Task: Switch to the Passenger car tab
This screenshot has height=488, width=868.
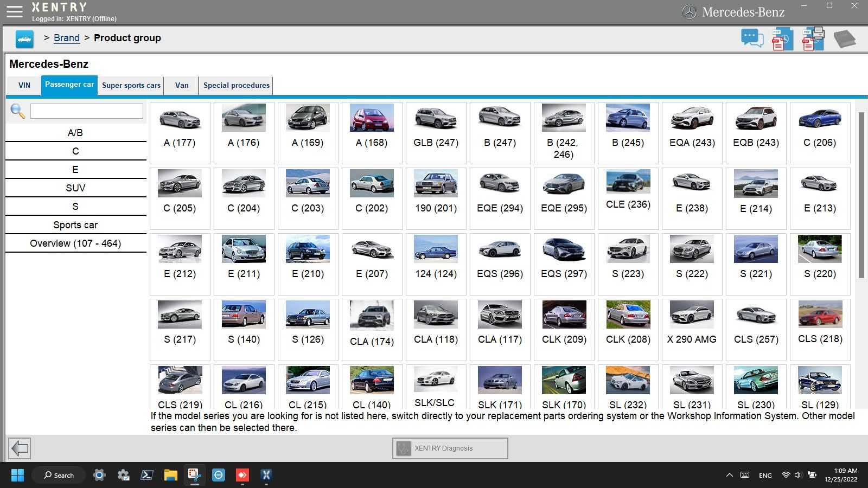Action: (x=69, y=85)
